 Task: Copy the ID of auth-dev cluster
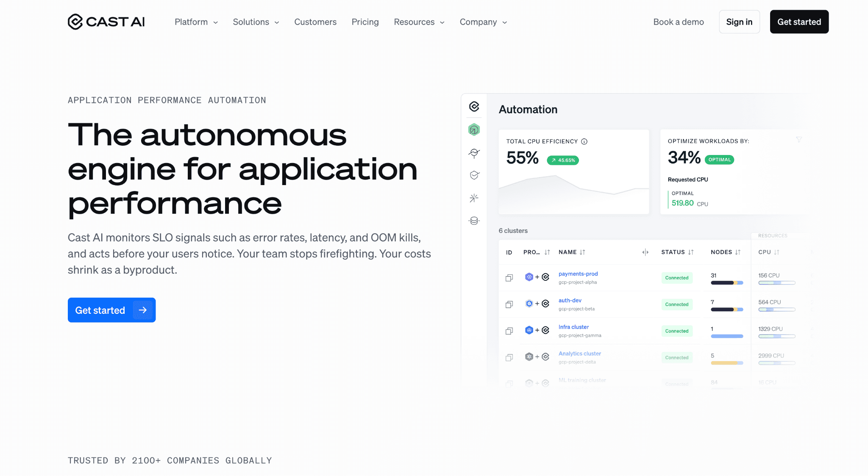pos(509,304)
